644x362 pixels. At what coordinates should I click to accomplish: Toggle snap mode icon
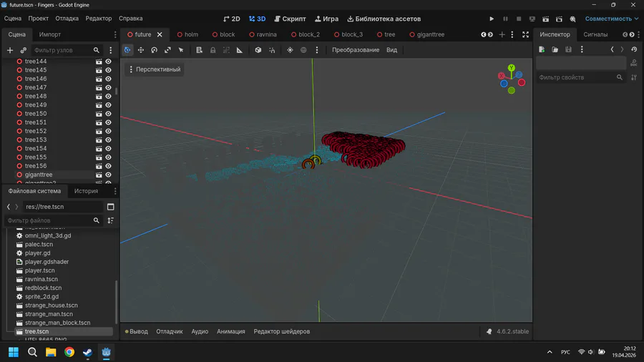tap(272, 50)
